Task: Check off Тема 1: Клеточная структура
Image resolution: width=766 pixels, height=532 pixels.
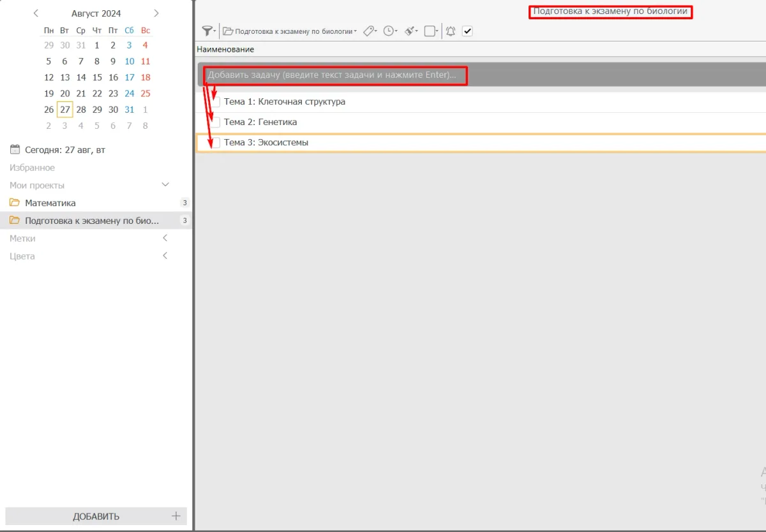Action: click(x=215, y=102)
